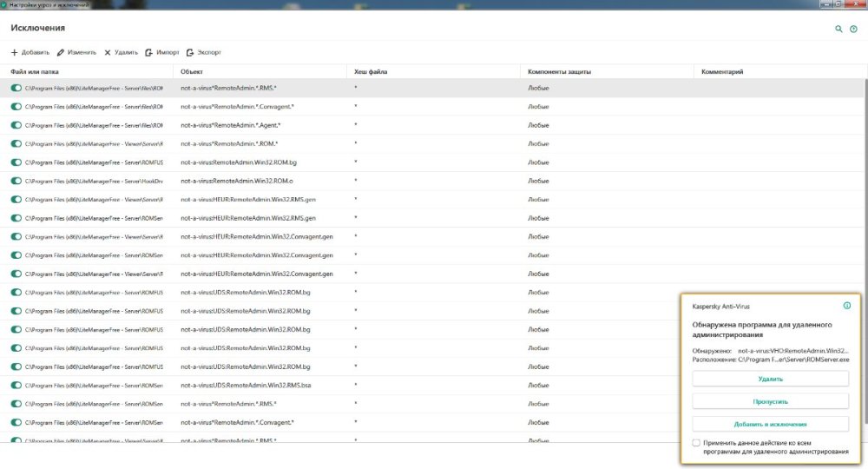
Task: Click the pencil Edit icon in the toolbar
Action: [60, 53]
